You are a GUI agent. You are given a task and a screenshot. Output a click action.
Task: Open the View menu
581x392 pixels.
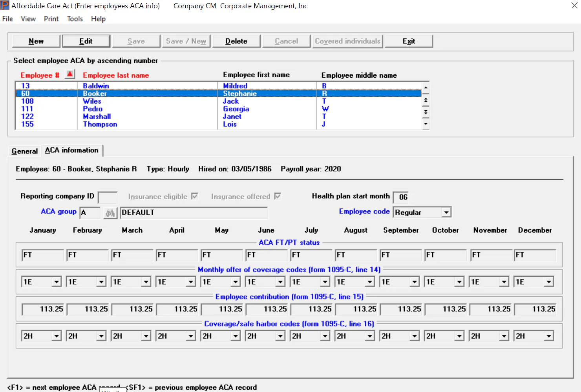coord(28,19)
